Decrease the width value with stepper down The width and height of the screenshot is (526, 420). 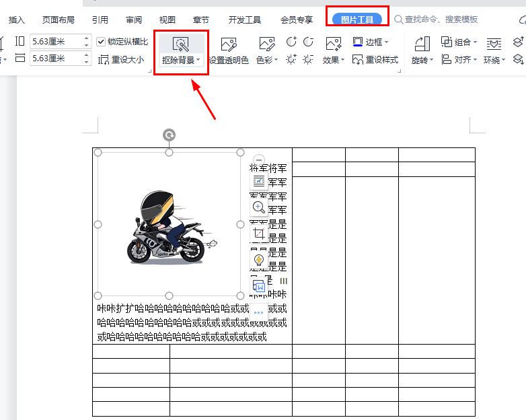[x=87, y=62]
